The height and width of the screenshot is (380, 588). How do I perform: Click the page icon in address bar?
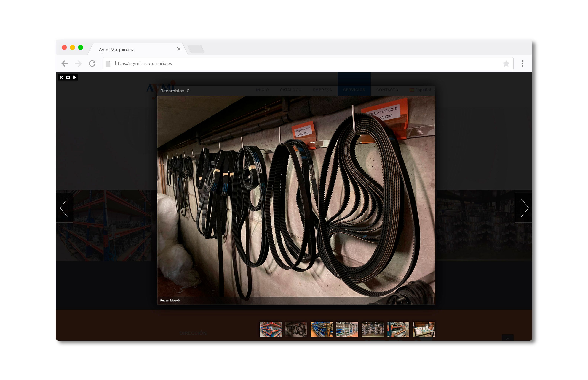[x=108, y=64]
